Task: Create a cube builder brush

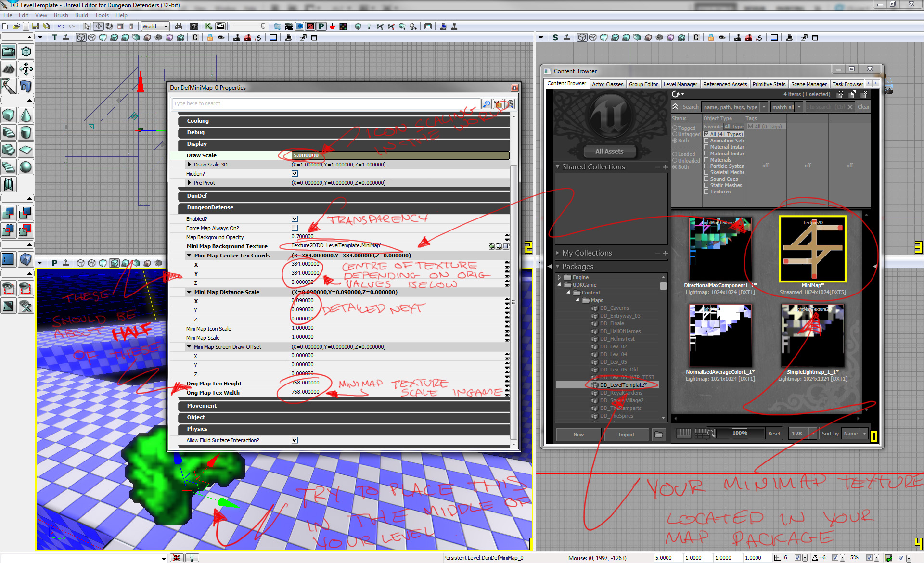Action: click(x=8, y=115)
